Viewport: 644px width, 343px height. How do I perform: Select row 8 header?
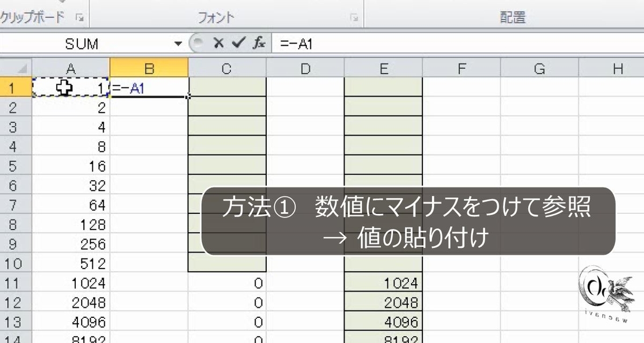16,223
